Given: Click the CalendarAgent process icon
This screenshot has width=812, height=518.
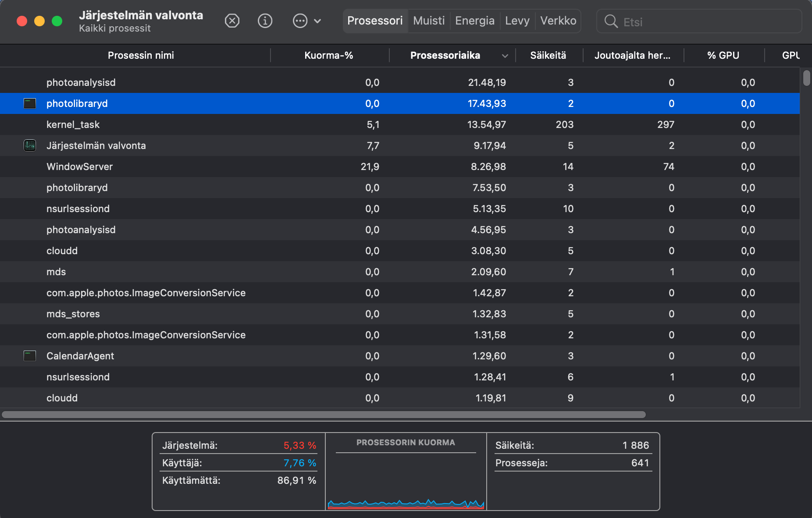Looking at the screenshot, I should [x=30, y=356].
